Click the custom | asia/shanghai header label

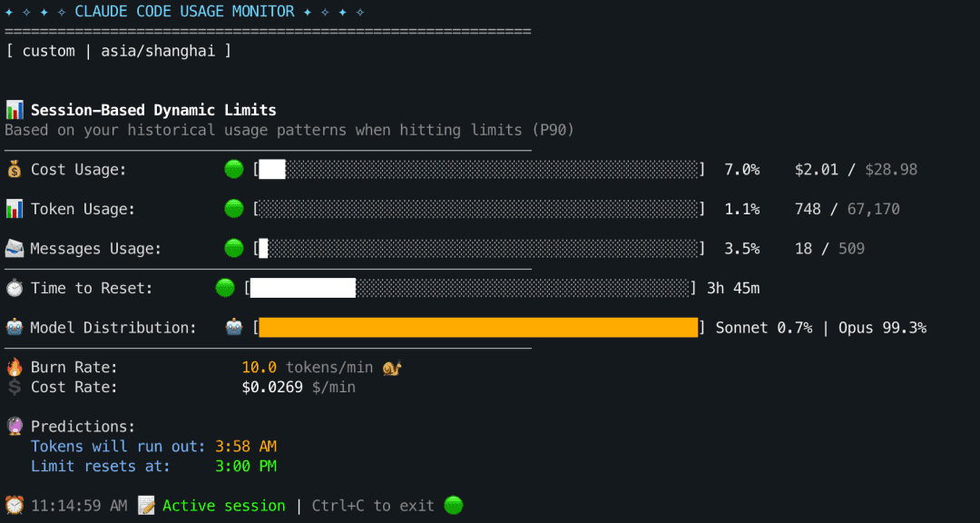pos(118,51)
